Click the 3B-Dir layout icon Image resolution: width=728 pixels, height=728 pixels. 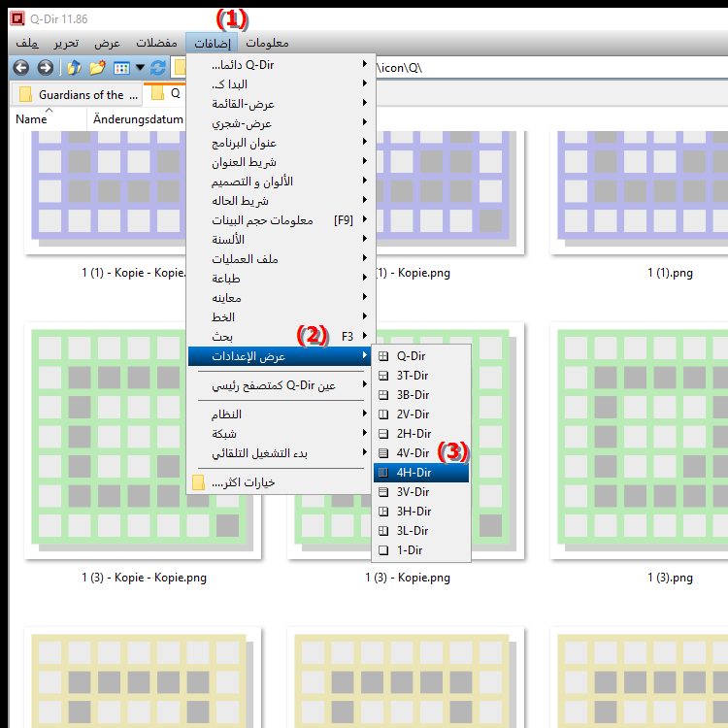point(383,395)
